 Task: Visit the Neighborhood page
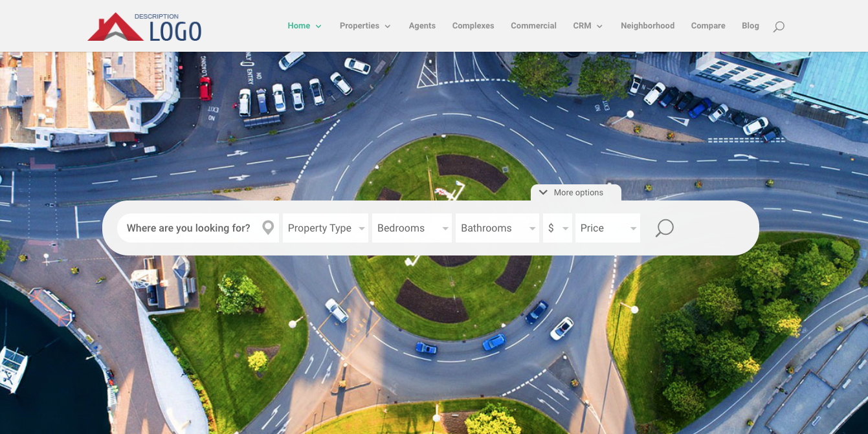647,26
